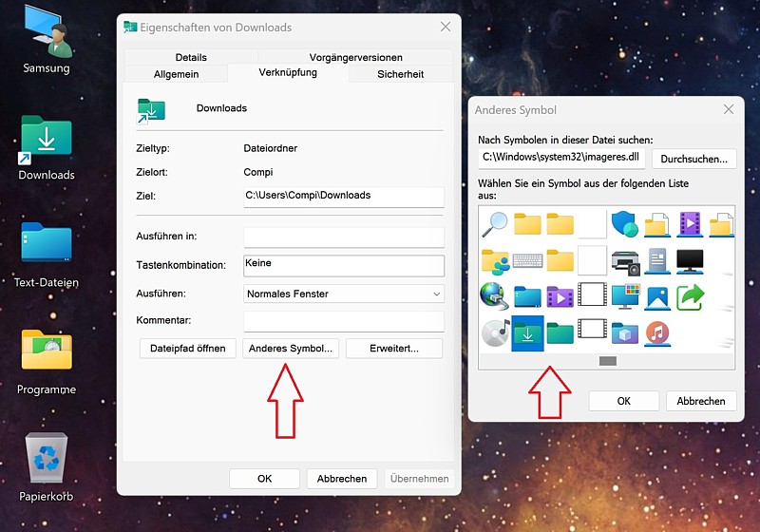Pick the keyboard icon in the symbol list
Screen dimensions: 760x532
[x=527, y=260]
